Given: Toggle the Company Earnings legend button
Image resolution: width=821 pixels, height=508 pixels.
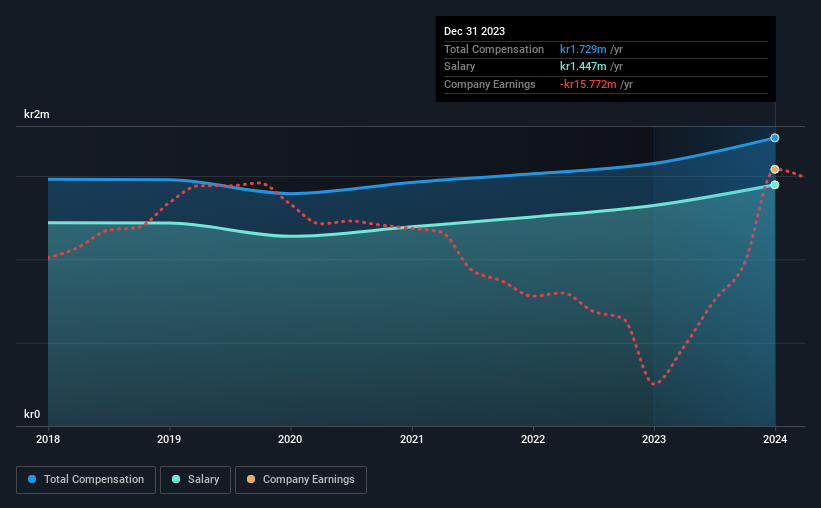Looking at the screenshot, I should click(x=301, y=480).
